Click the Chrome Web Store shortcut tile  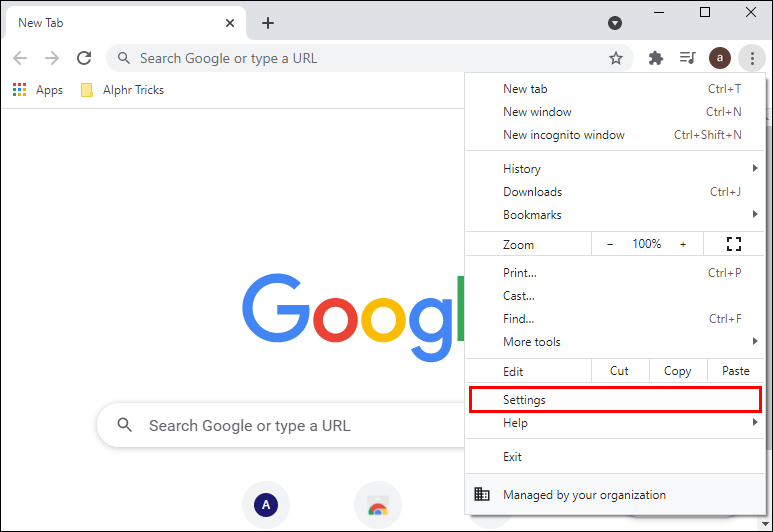[x=378, y=506]
